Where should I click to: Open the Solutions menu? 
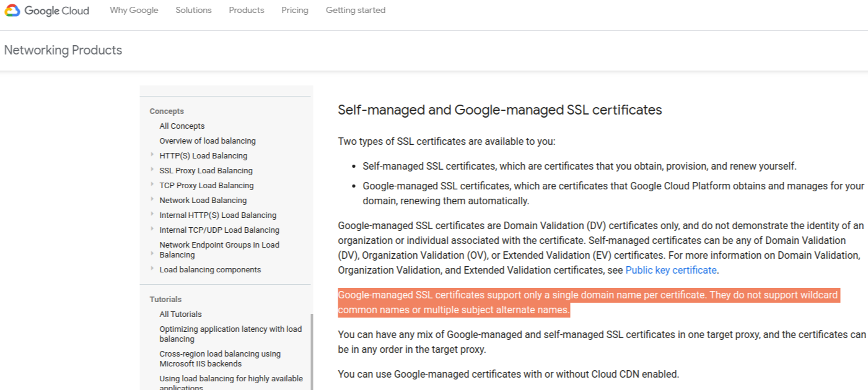tap(193, 11)
